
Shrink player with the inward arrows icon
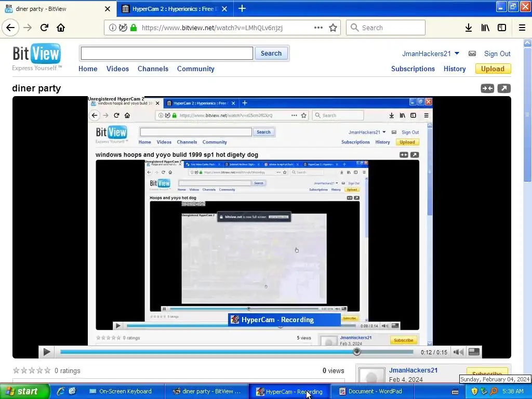pyautogui.click(x=487, y=88)
